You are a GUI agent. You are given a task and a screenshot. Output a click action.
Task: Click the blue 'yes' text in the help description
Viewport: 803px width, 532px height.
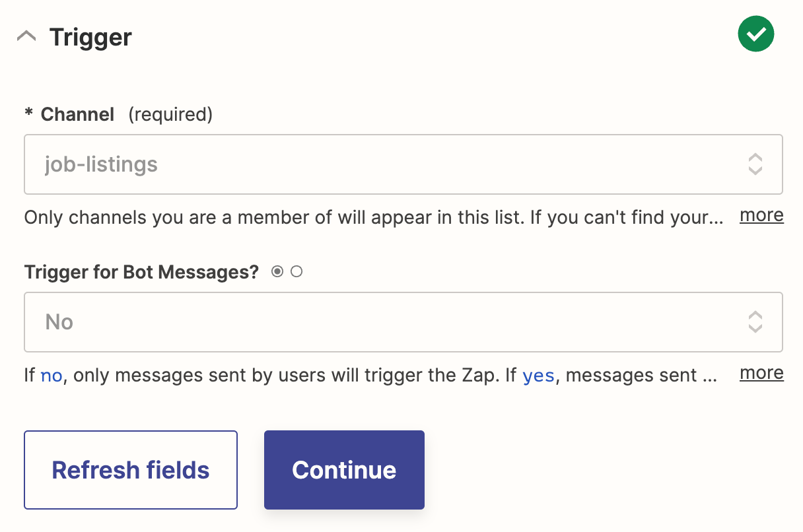click(x=538, y=376)
